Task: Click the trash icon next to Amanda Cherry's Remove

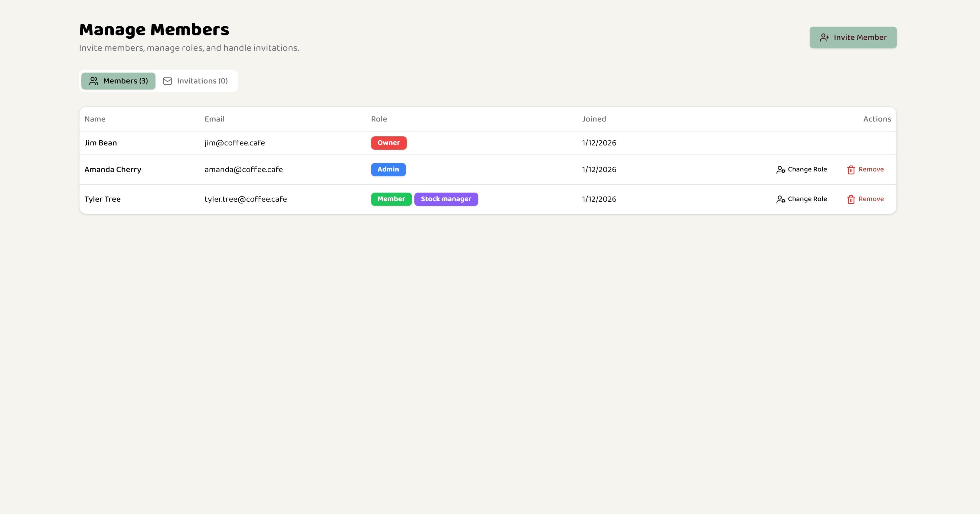Action: (851, 170)
